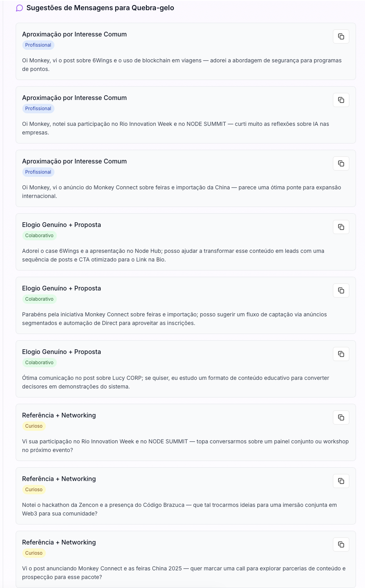Copy the Rio Innovation Week reflections message
This screenshot has height=588, width=365.
tap(341, 100)
